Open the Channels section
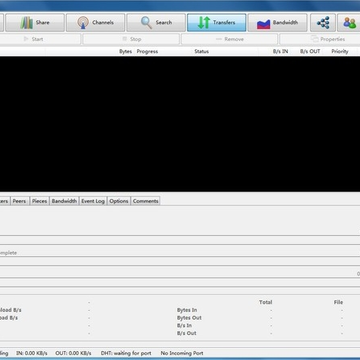This screenshot has height=360, width=360. [x=95, y=23]
